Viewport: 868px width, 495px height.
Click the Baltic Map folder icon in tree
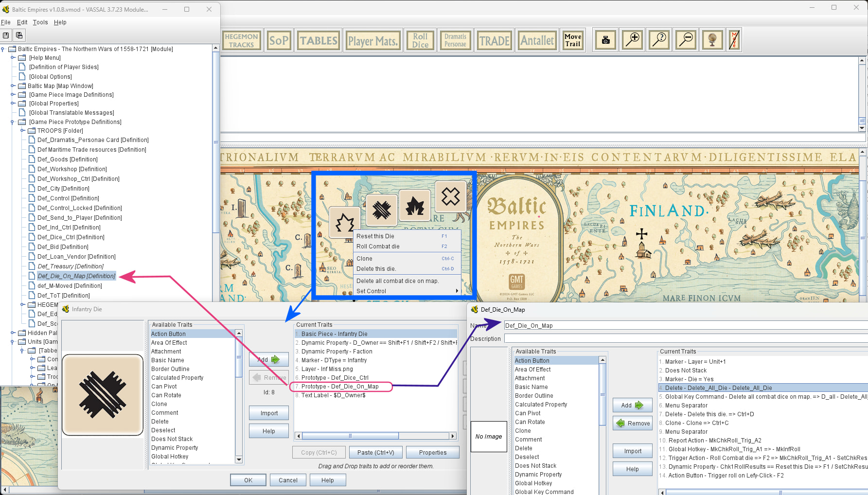point(22,86)
